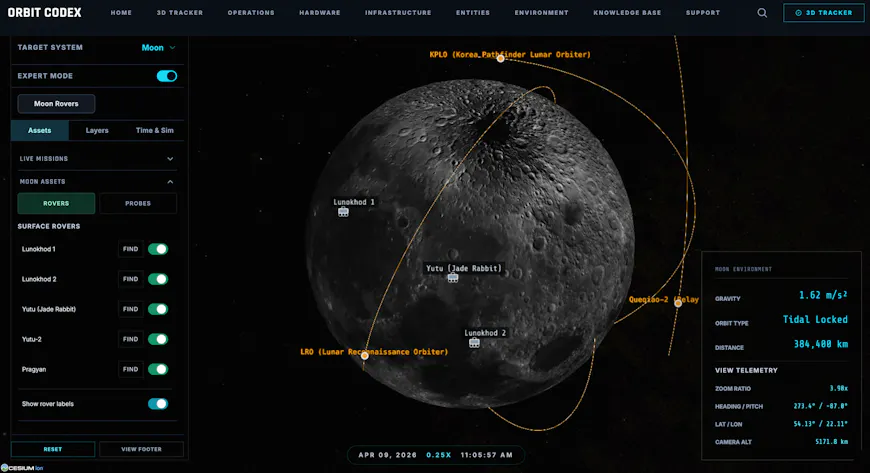
Task: Click the Moon Rovers button
Action: pos(56,104)
